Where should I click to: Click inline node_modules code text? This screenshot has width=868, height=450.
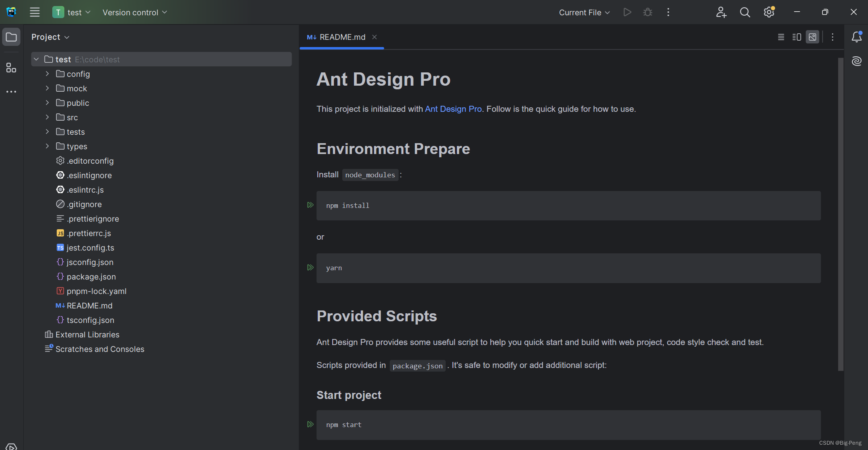[x=370, y=175]
